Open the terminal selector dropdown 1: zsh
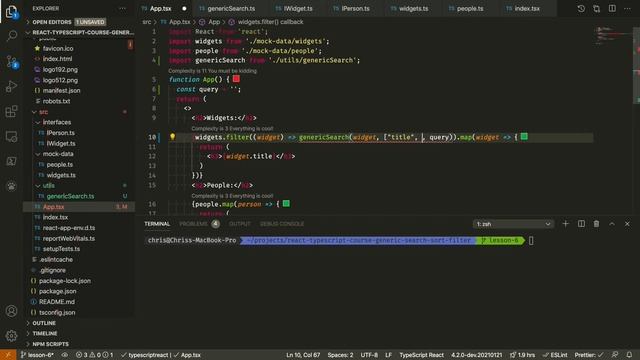 click(513, 224)
